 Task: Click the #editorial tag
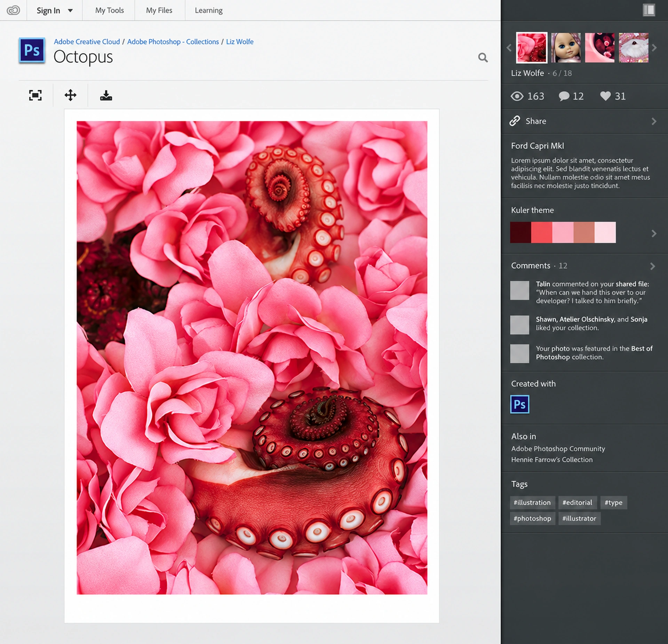tap(578, 502)
